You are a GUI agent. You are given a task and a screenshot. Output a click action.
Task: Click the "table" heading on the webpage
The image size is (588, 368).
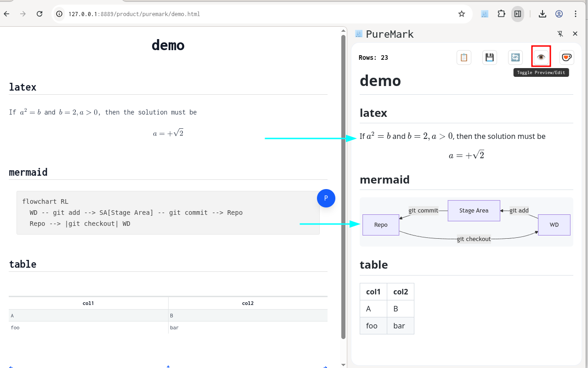tap(23, 264)
